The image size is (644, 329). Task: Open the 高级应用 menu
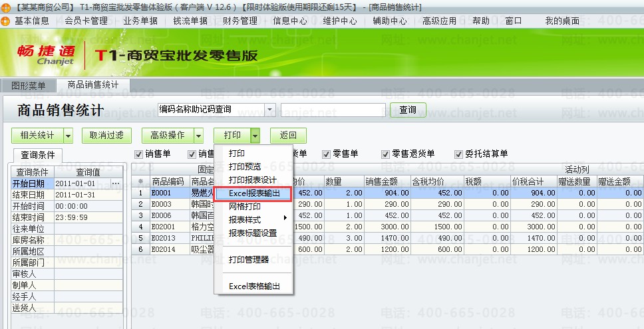(x=439, y=21)
